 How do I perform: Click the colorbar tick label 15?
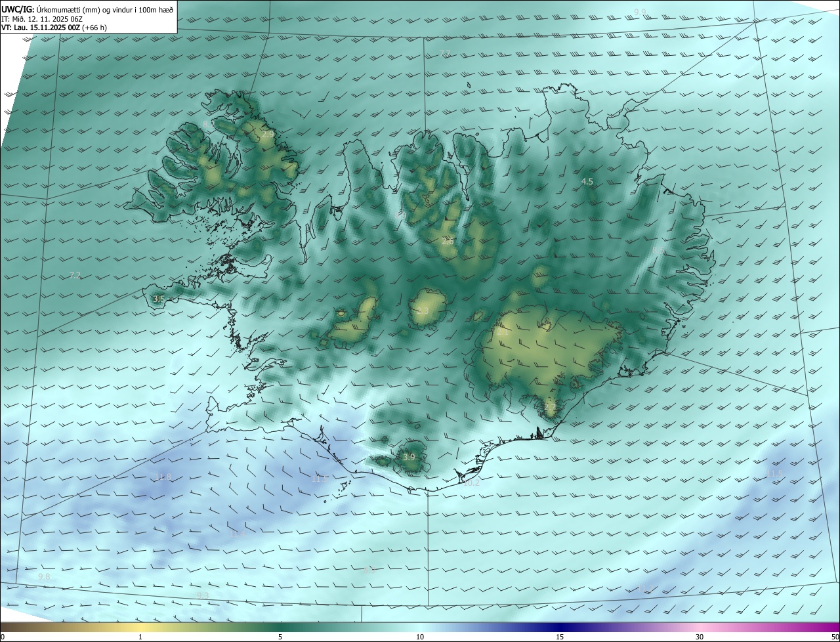(x=560, y=637)
